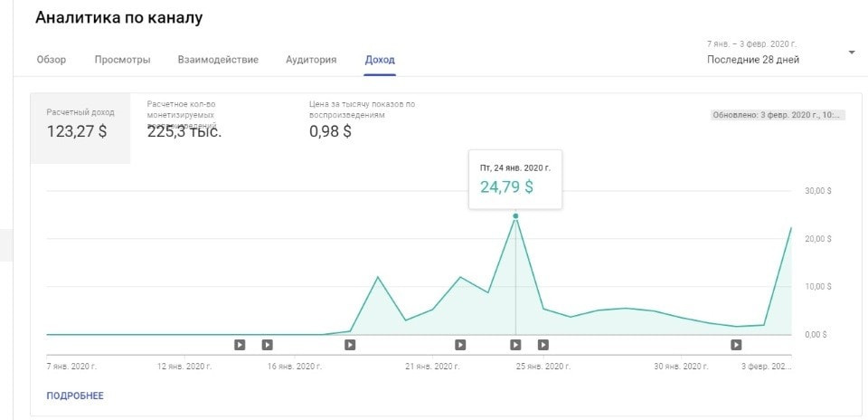This screenshot has width=868, height=420.
Task: Open the Просмотры tab
Action: click(x=122, y=60)
